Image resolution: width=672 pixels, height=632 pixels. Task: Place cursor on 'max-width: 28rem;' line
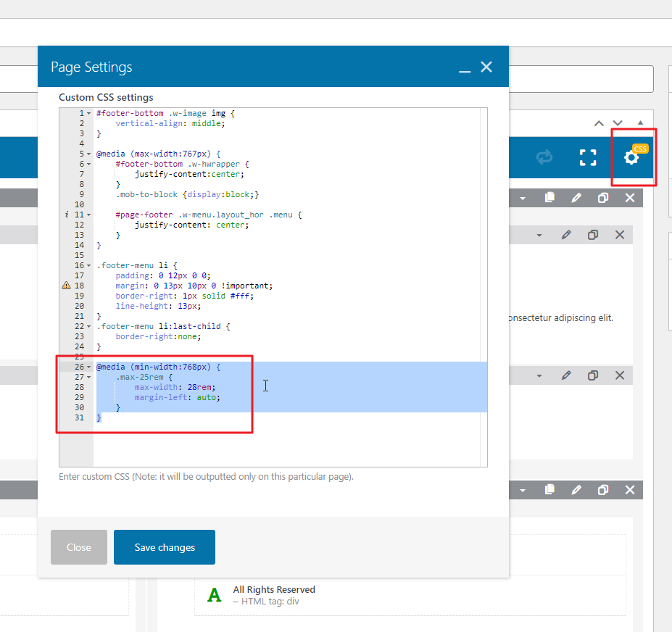tap(175, 387)
